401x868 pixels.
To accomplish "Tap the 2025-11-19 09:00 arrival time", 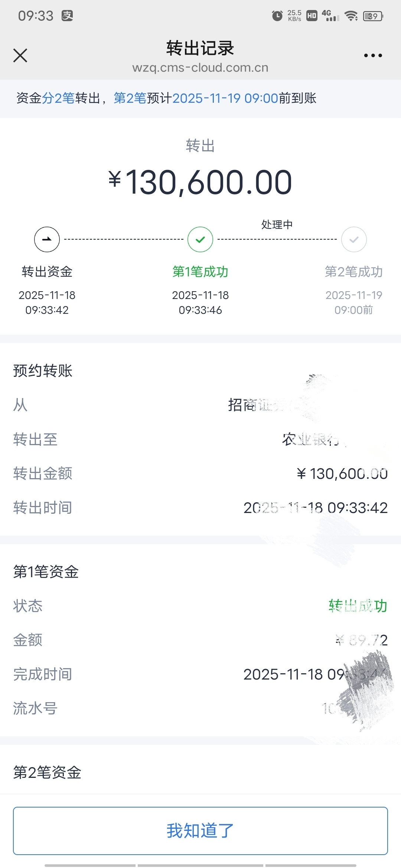I will (225, 98).
